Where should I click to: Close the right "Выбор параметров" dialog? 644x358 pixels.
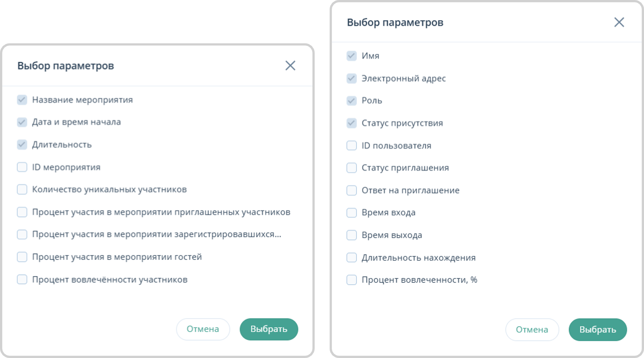[620, 22]
